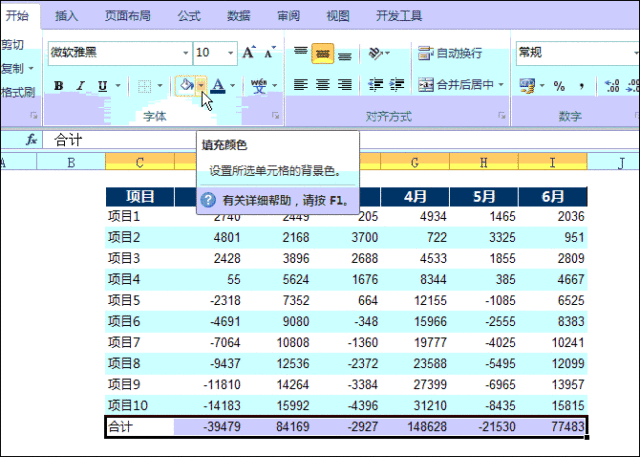
Task: Click the phonetic guide wén icon
Action: coord(259,86)
